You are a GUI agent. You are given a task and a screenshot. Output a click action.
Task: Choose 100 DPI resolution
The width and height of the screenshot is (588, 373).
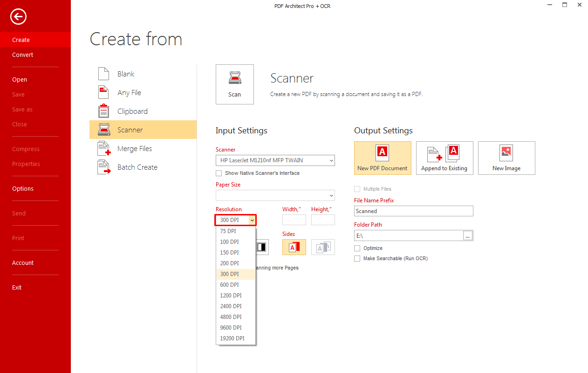coord(236,242)
